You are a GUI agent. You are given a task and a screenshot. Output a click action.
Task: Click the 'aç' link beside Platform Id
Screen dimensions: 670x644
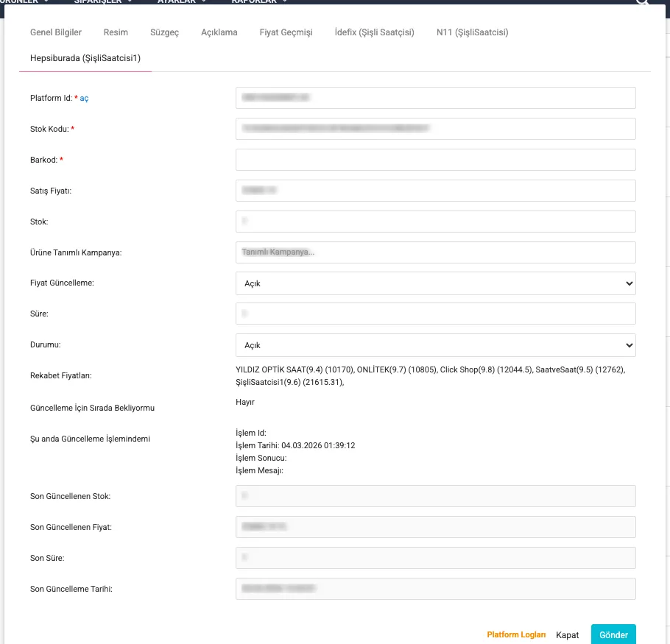coord(84,98)
